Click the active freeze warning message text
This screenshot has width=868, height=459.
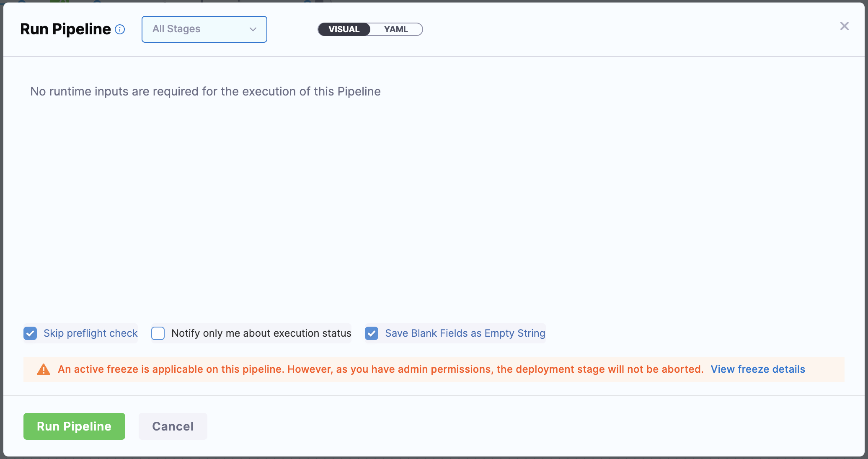point(380,369)
